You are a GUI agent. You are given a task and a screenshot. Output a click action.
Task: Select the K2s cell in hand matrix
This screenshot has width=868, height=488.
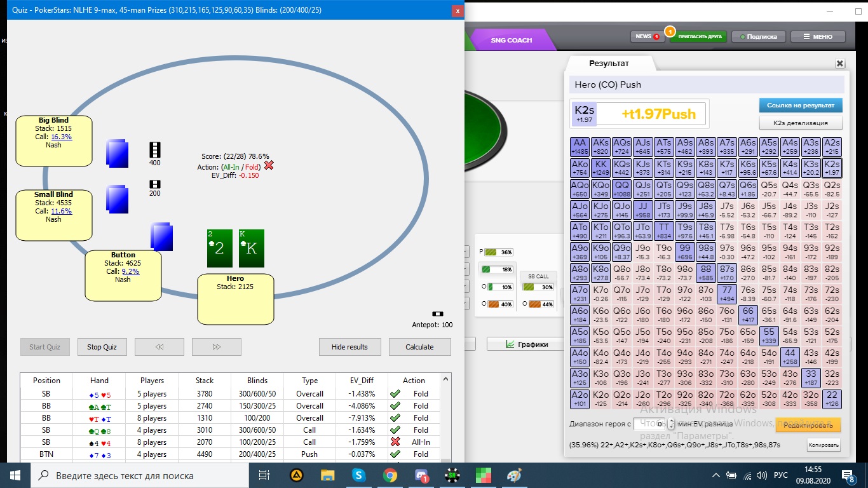[831, 168]
